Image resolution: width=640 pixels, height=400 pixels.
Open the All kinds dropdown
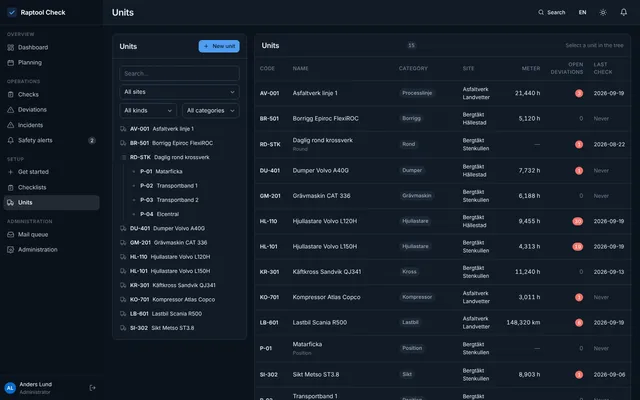pyautogui.click(x=148, y=111)
